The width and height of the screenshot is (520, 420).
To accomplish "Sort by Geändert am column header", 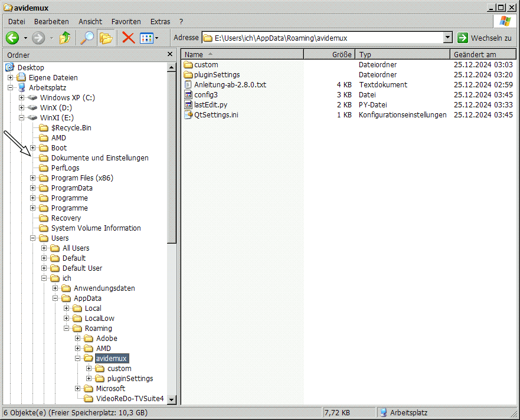I will [x=483, y=54].
